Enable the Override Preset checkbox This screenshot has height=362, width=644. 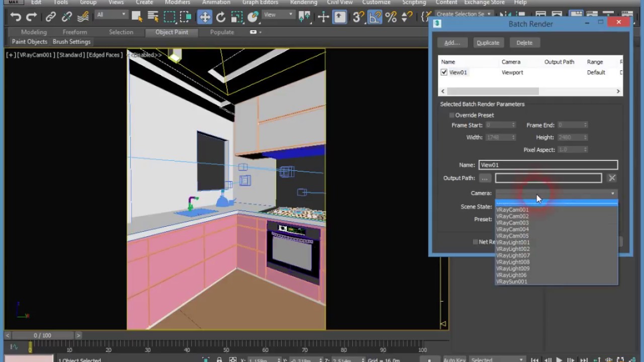451,115
